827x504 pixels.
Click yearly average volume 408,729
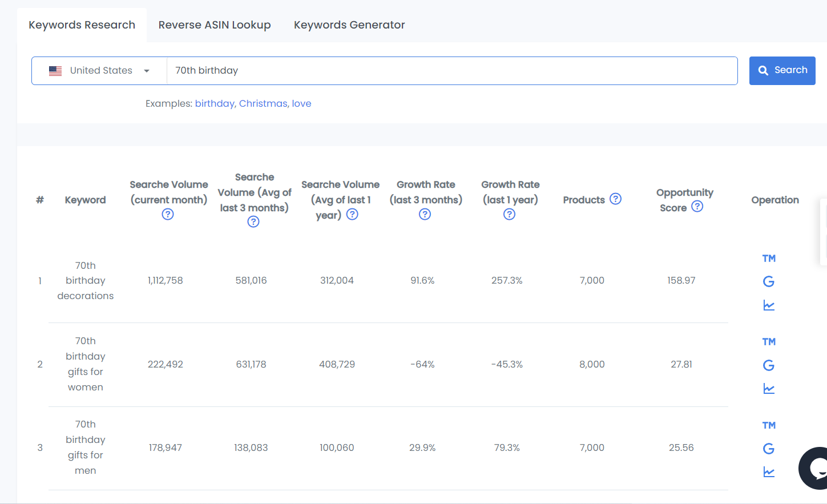coord(337,364)
